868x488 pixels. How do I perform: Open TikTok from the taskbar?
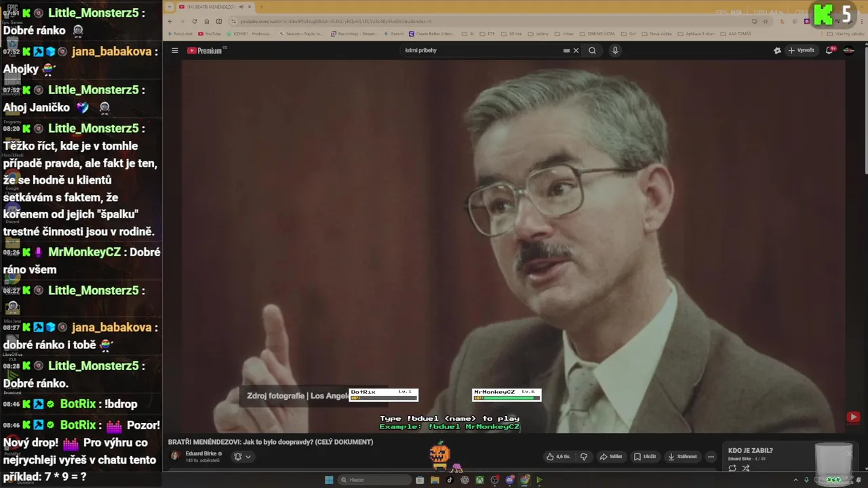coord(450,480)
